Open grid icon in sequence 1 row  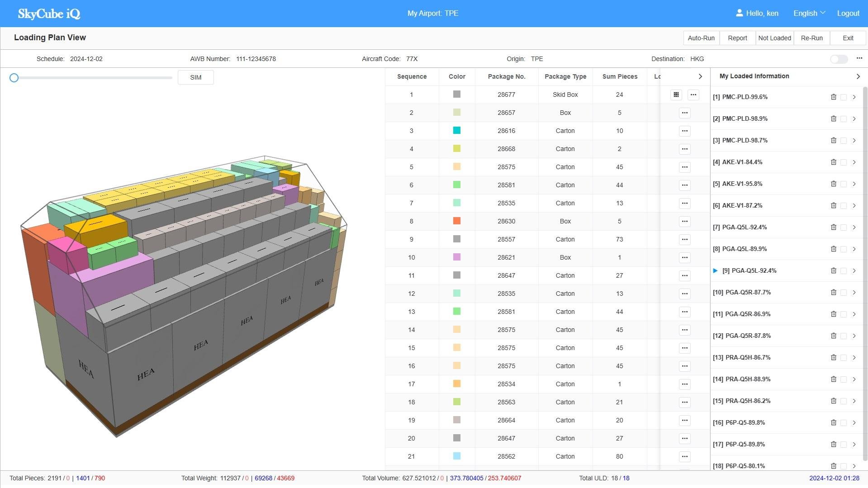click(676, 95)
